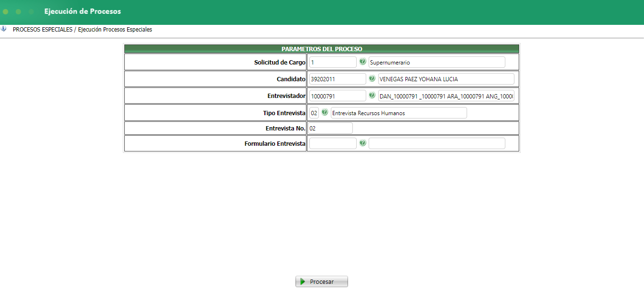Focus the Solicitud de Cargo code field
This screenshot has height=302, width=644.
click(333, 62)
